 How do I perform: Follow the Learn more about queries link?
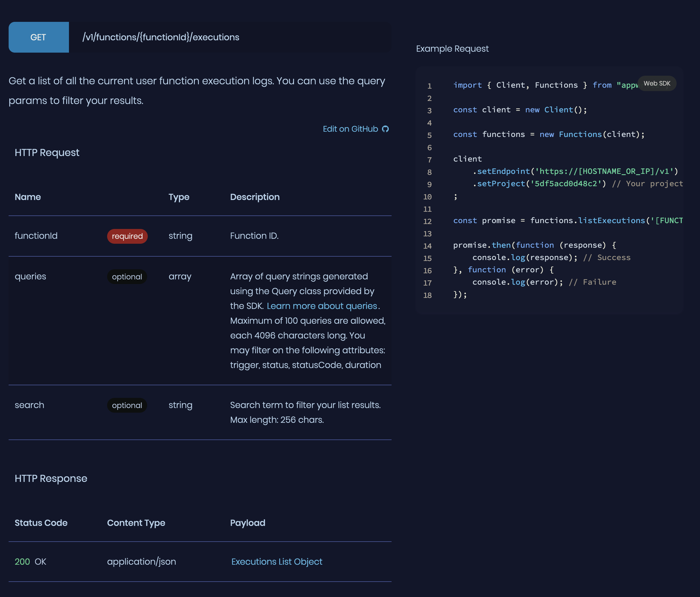point(322,306)
